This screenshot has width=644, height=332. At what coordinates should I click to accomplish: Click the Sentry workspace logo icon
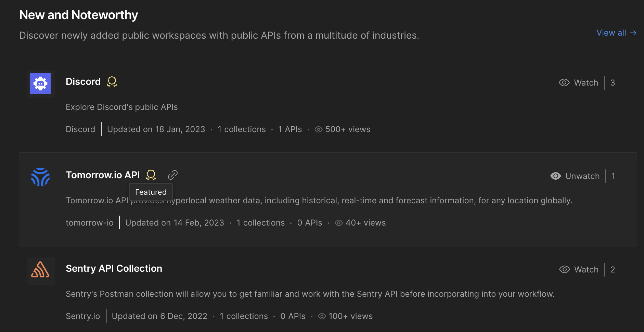point(40,270)
